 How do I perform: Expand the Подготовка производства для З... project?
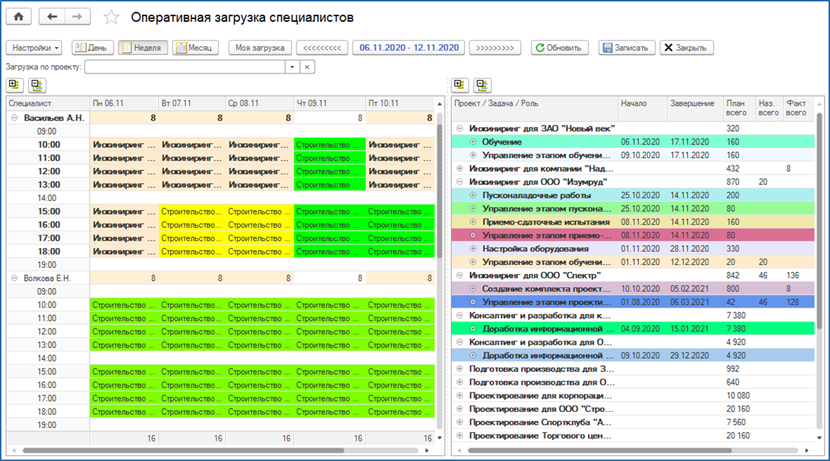click(459, 369)
